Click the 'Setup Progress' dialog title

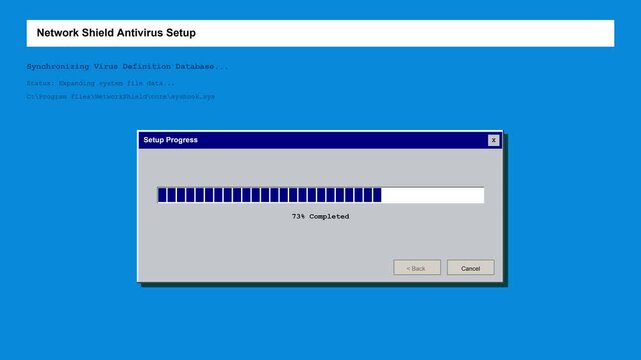click(170, 140)
